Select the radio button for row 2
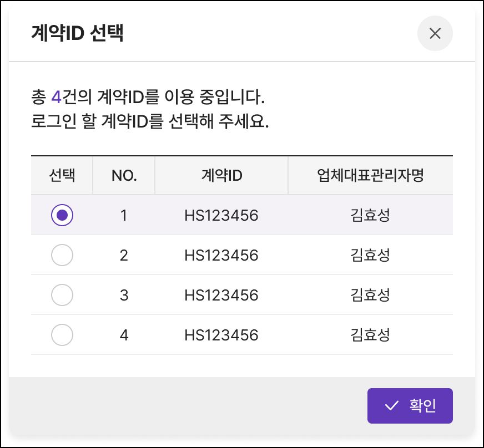The height and width of the screenshot is (448, 484). click(x=62, y=255)
